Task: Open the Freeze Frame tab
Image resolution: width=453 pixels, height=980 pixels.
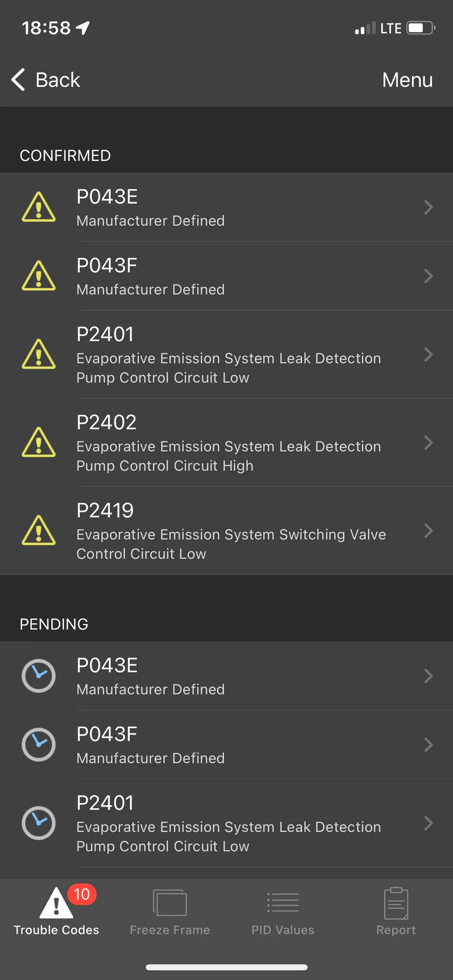Action: point(170,912)
